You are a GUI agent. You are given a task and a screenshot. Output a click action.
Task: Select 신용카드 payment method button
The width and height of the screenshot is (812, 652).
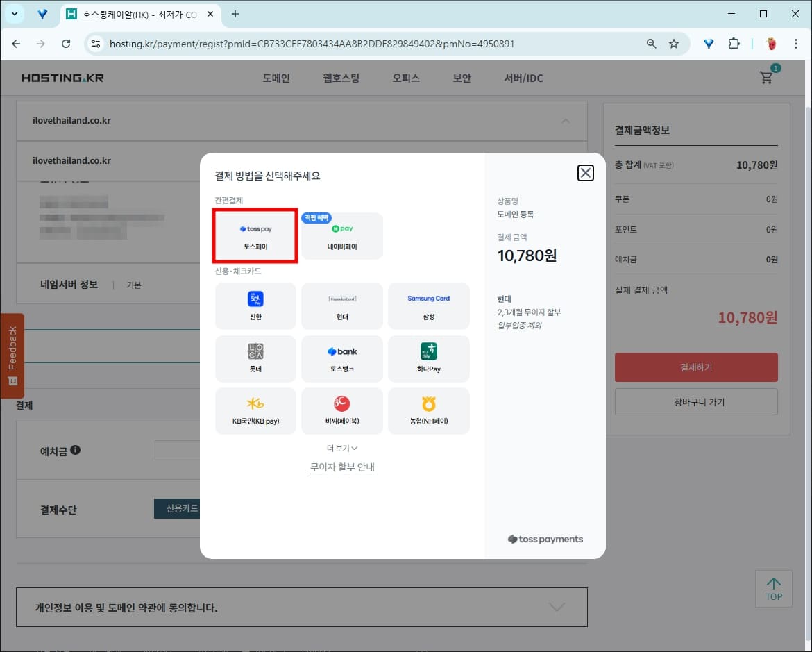pos(177,508)
